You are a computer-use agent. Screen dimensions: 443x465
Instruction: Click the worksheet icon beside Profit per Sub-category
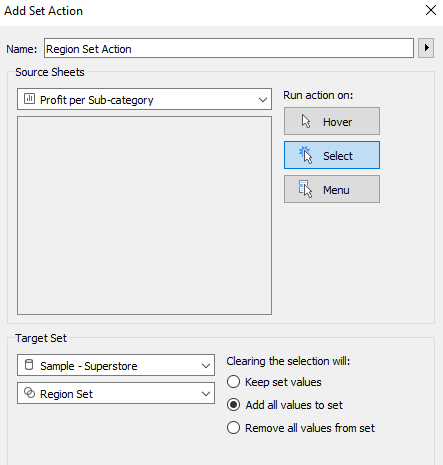tap(29, 99)
